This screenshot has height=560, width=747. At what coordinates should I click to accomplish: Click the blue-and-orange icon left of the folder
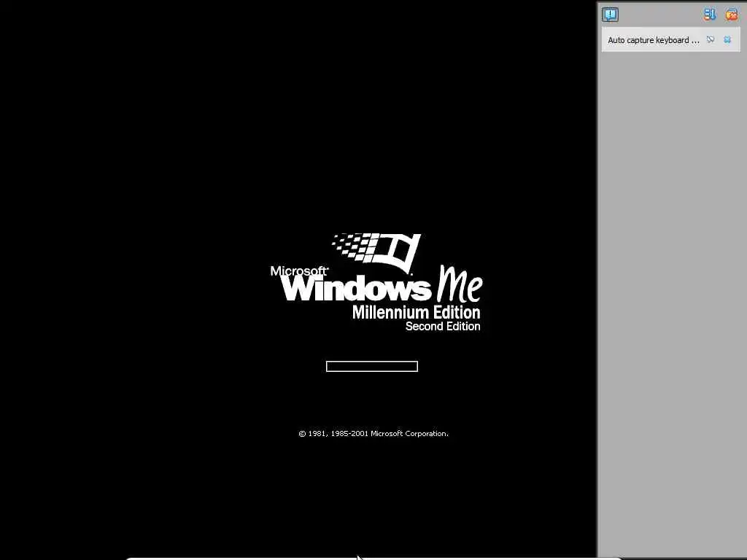tap(709, 15)
